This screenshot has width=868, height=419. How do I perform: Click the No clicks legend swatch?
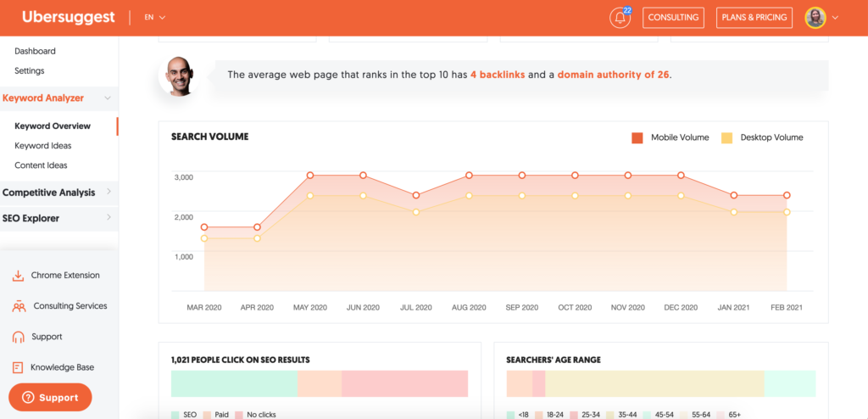tap(239, 415)
